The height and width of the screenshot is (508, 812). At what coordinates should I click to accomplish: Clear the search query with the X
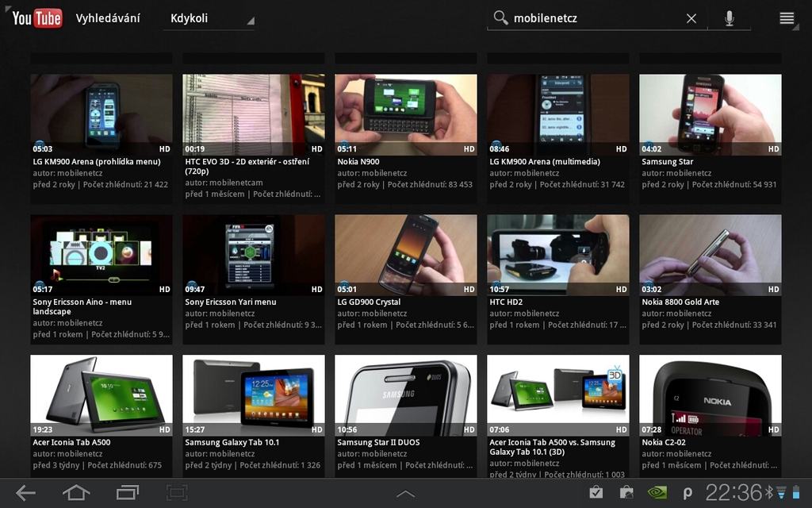(x=691, y=17)
